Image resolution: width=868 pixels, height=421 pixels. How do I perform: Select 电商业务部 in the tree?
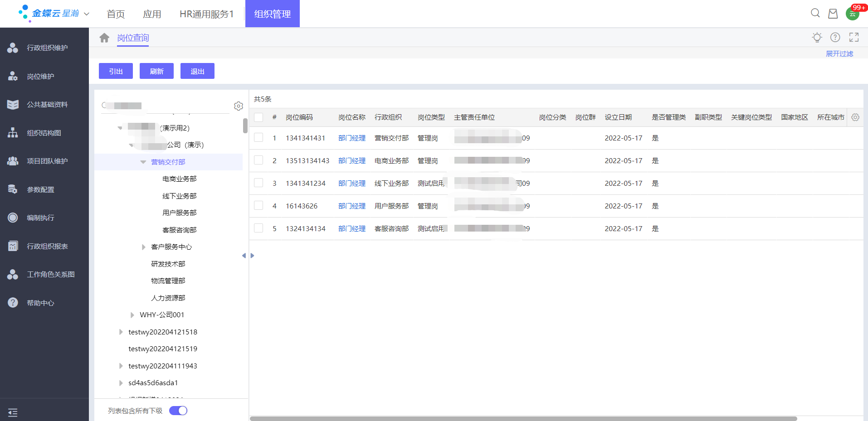click(x=180, y=179)
